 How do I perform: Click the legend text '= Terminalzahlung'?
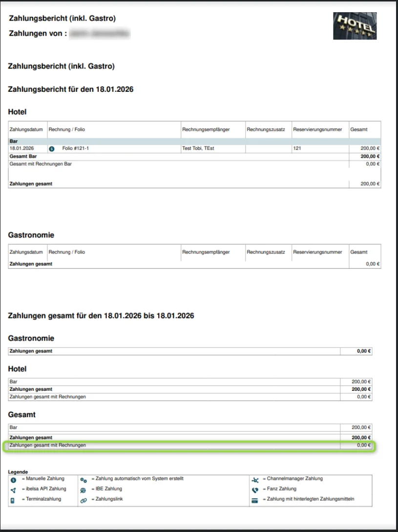click(x=42, y=499)
